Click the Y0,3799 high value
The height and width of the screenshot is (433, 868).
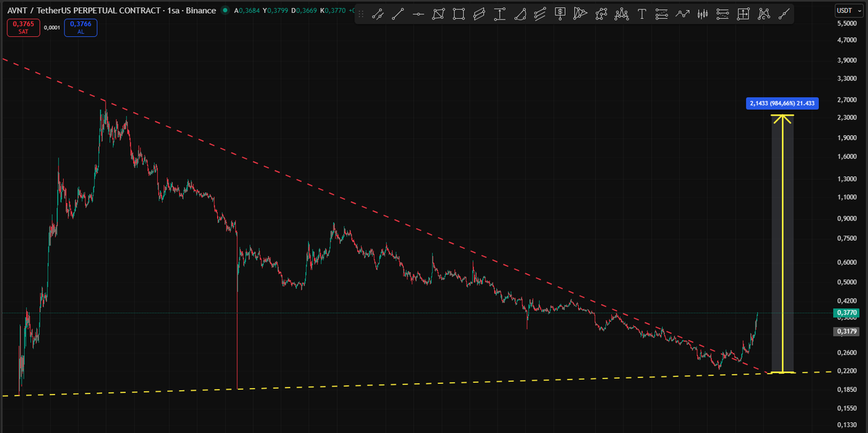coord(276,10)
